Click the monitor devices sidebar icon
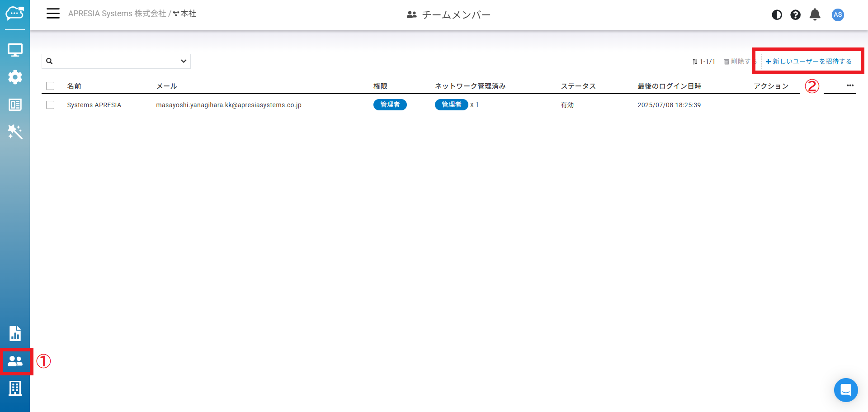The height and width of the screenshot is (412, 868). coord(15,50)
